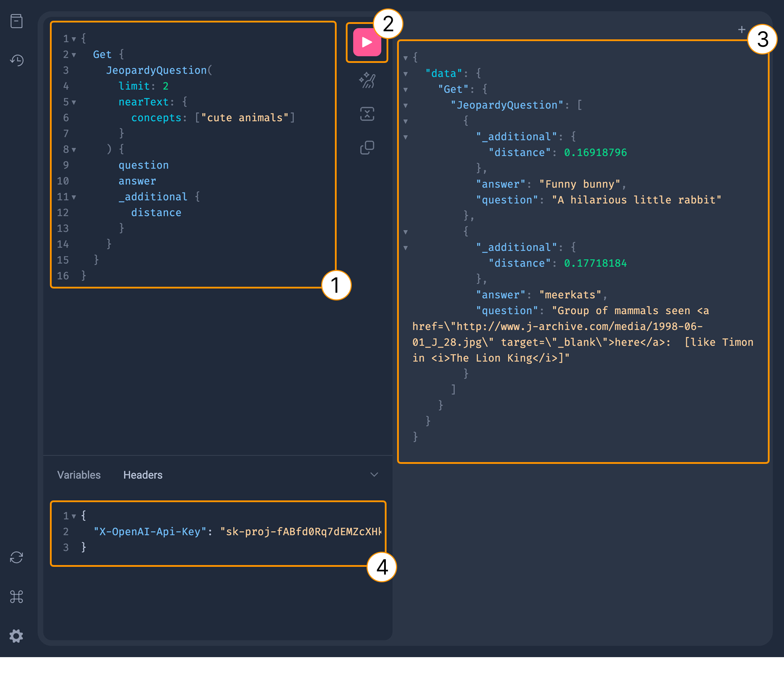The image size is (784, 674).
Task: Run the GraphQL query with the play button
Action: 367,42
